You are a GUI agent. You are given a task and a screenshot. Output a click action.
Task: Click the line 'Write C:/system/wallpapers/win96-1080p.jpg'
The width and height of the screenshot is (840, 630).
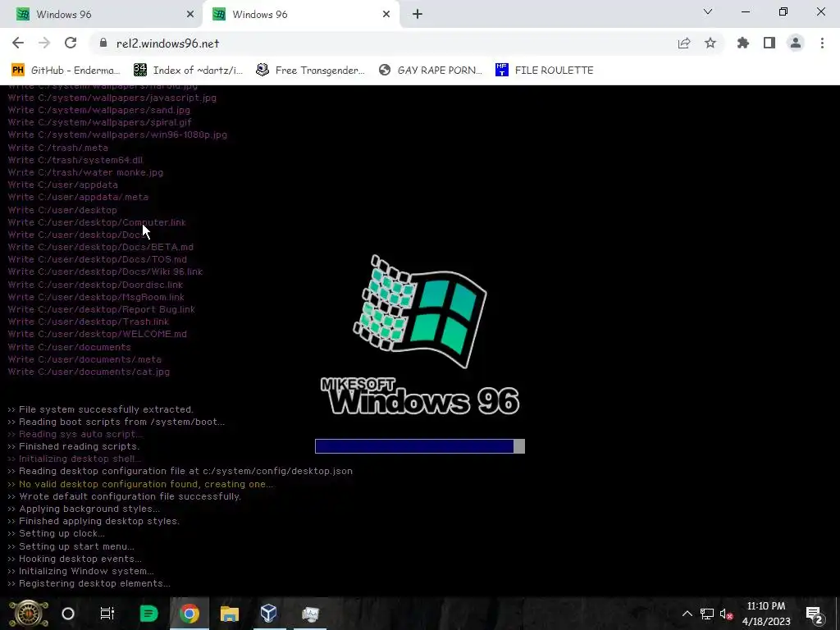(117, 135)
